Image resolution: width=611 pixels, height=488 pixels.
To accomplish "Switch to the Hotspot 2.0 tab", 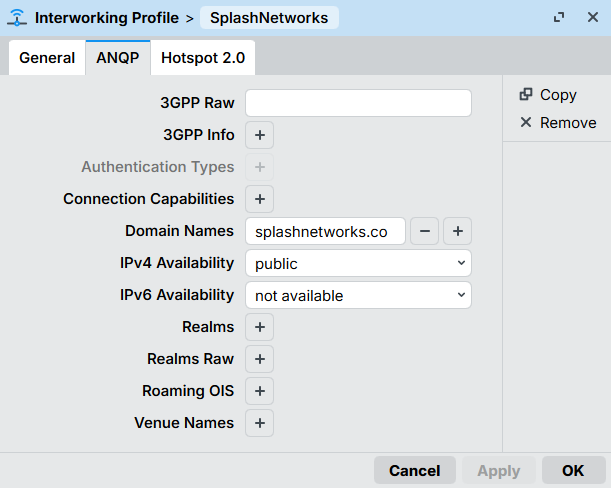I will point(202,58).
